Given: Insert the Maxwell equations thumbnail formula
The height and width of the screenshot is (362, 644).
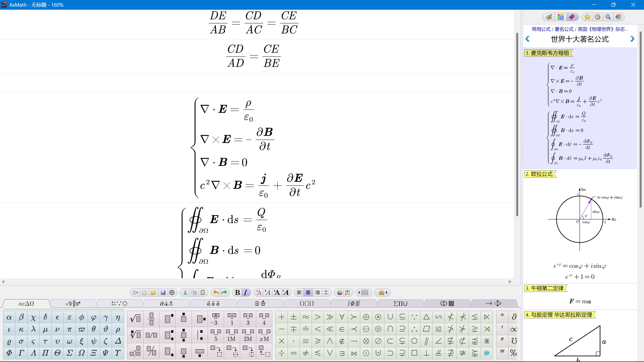Looking at the screenshot, I should [579, 113].
